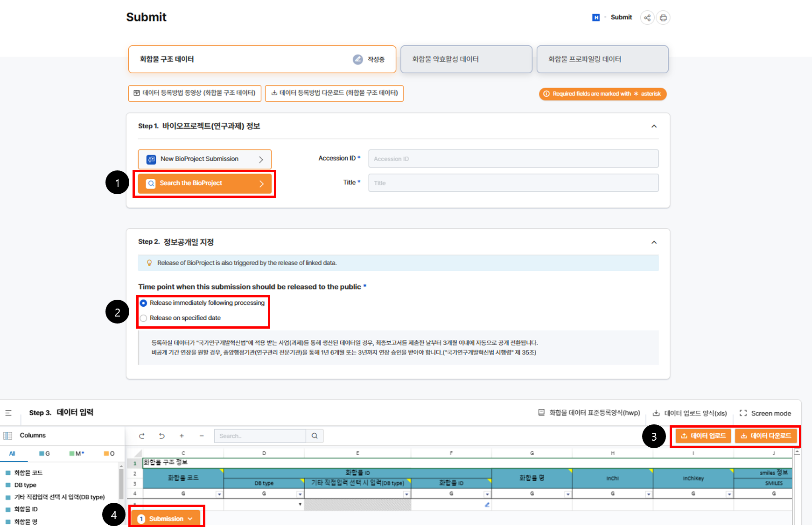Image resolution: width=812 pixels, height=528 pixels.
Task: Click the 데이터 업로드 button
Action: (x=703, y=436)
